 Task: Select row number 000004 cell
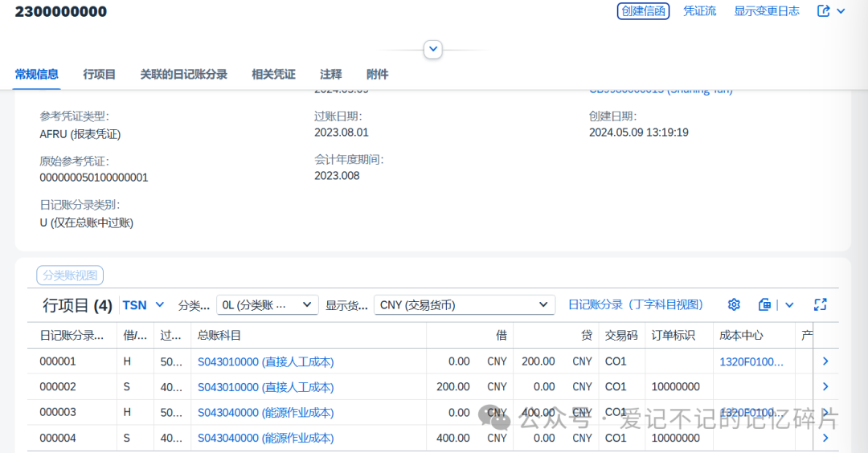[x=58, y=438]
